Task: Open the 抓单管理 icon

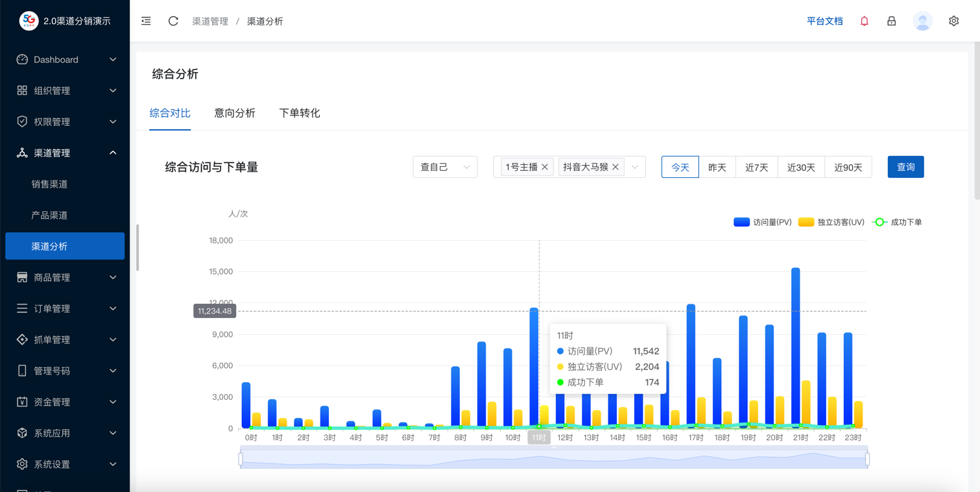Action: pyautogui.click(x=21, y=339)
